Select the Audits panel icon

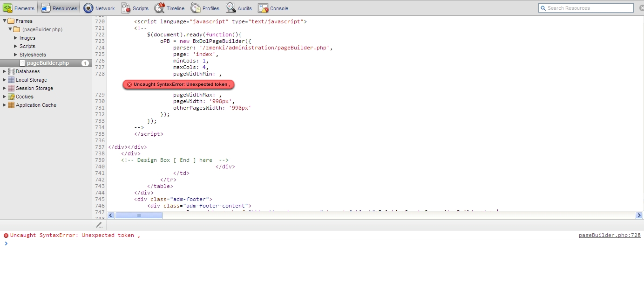230,8
